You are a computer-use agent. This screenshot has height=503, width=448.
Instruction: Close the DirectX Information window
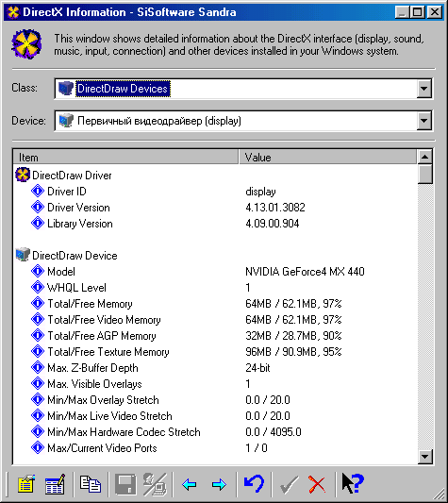click(435, 12)
